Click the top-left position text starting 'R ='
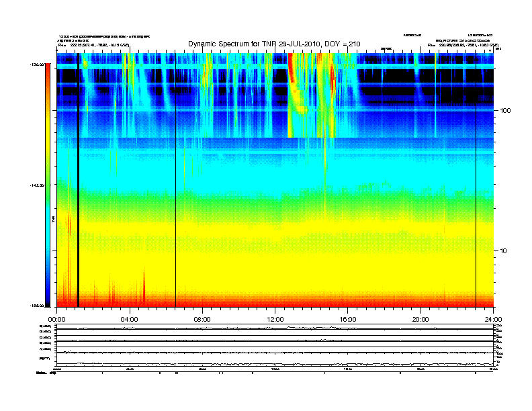Screen dimensions: 532x411 click(93, 45)
